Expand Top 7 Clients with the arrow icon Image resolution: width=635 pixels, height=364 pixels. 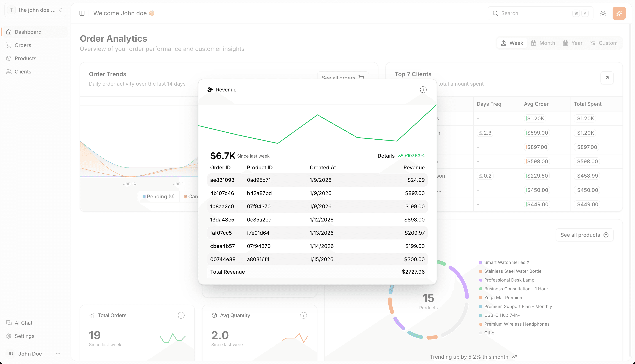607,78
